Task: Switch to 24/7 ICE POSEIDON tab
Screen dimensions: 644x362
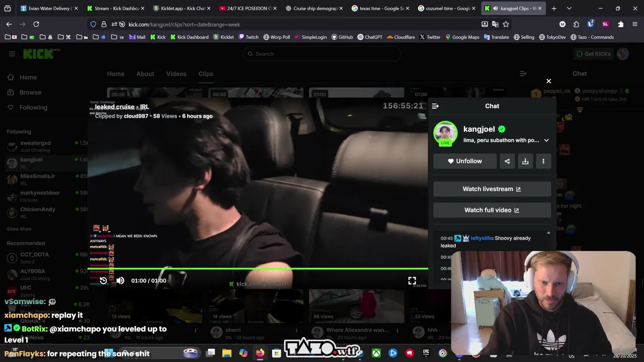Action: pyautogui.click(x=249, y=9)
